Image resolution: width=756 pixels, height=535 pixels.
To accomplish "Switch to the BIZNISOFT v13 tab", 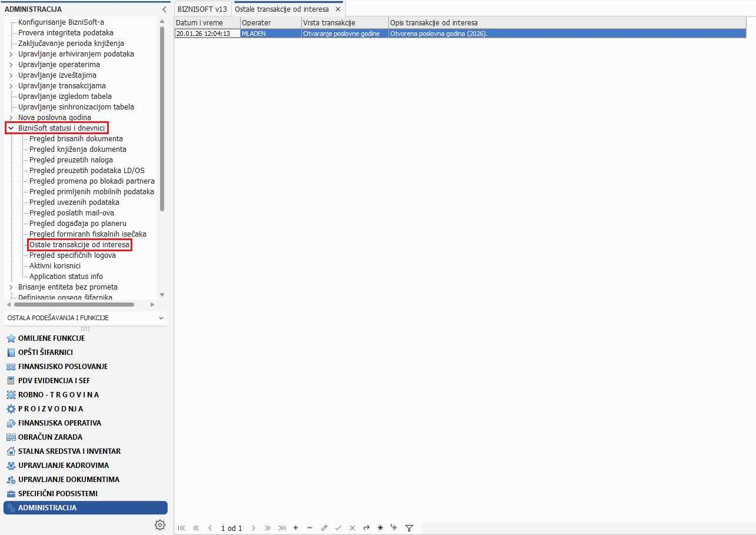I will (x=202, y=9).
